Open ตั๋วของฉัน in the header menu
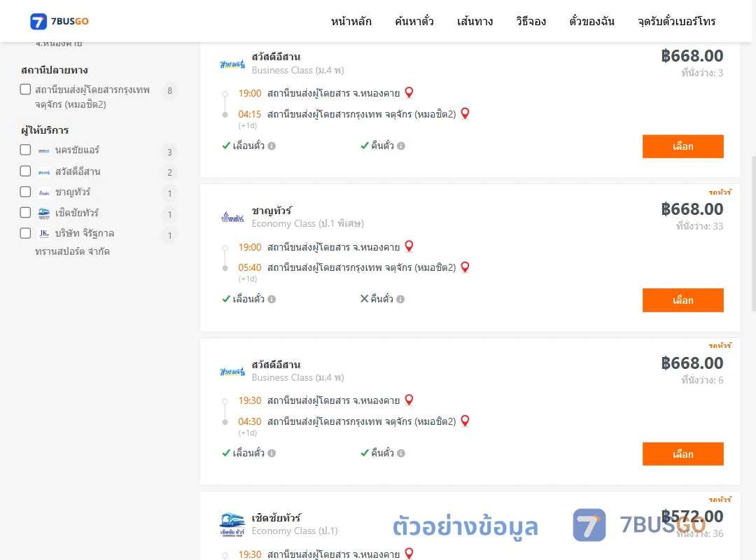This screenshot has width=756, height=560. point(591,21)
